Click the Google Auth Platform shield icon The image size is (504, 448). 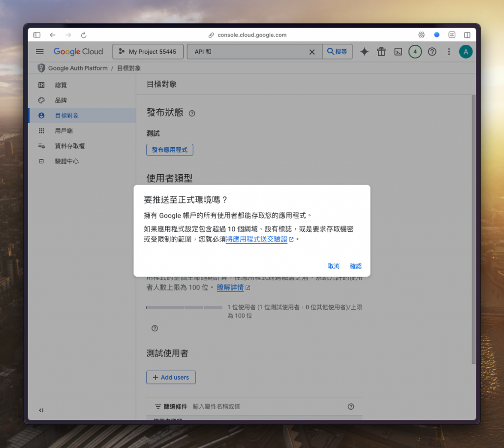[41, 68]
